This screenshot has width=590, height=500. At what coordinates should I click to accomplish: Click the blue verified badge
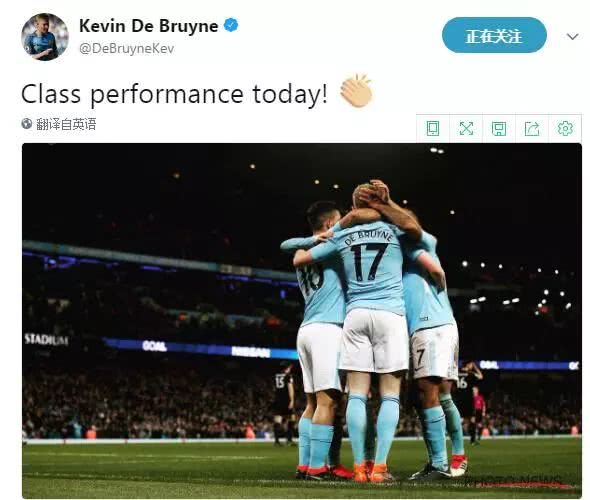point(231,26)
